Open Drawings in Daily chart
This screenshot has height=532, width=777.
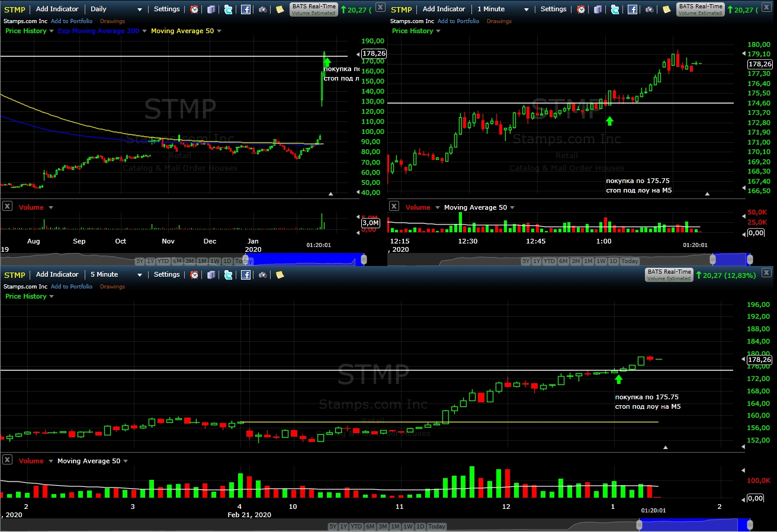pos(113,21)
